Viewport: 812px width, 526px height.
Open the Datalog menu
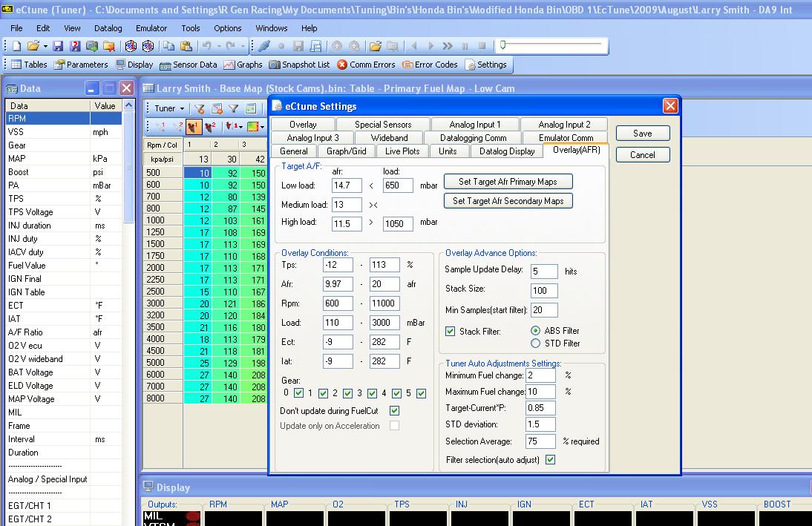pyautogui.click(x=108, y=28)
